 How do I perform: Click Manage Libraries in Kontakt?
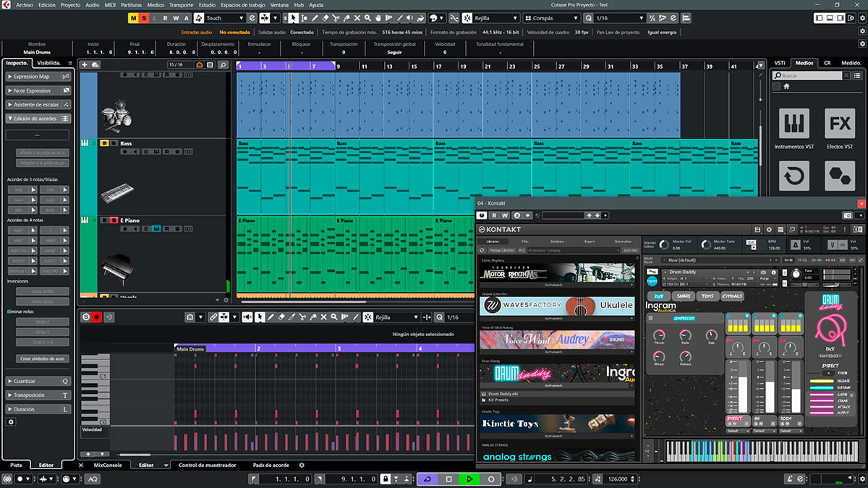coord(501,250)
